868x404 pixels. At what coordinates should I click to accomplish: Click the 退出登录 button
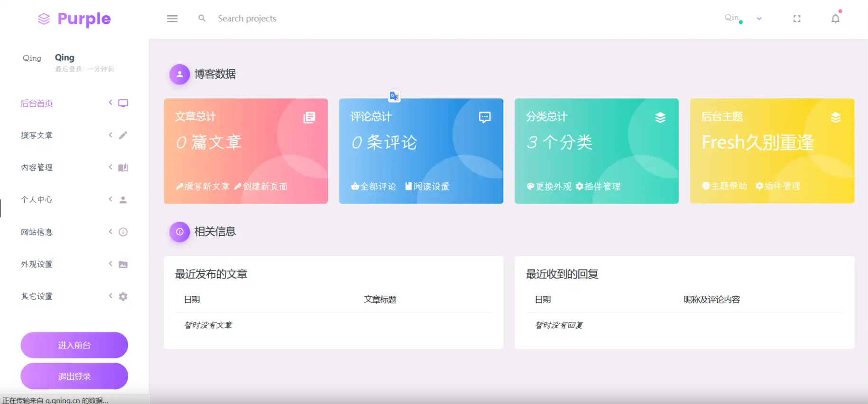tap(74, 376)
